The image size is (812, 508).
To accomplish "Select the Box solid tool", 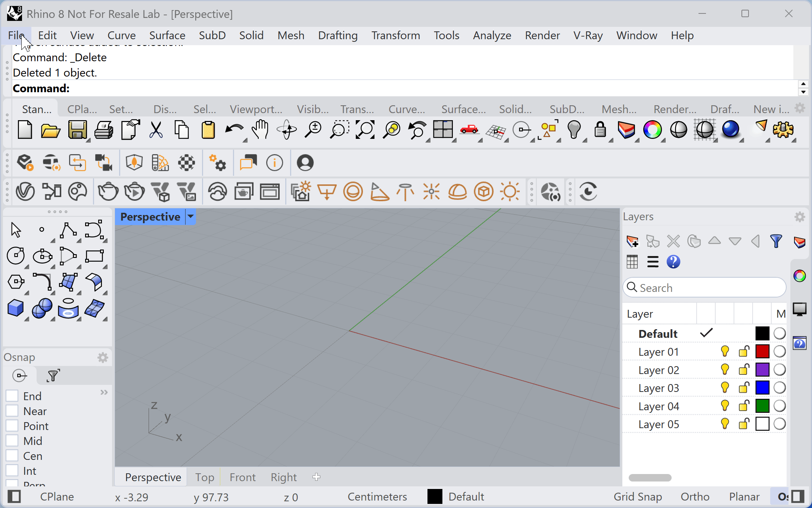I will pyautogui.click(x=16, y=309).
